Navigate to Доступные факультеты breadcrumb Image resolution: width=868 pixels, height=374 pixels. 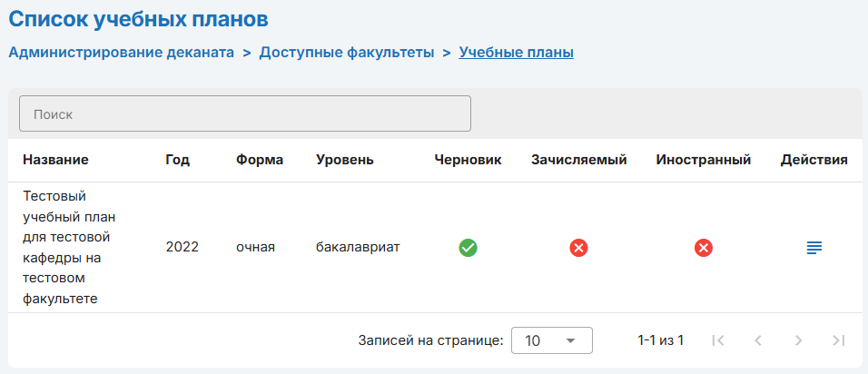346,53
